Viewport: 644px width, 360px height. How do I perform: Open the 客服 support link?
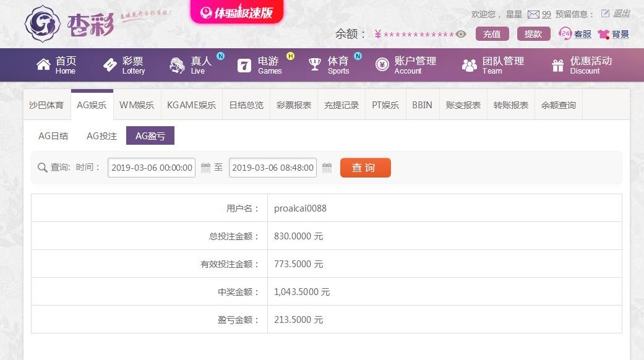point(582,34)
